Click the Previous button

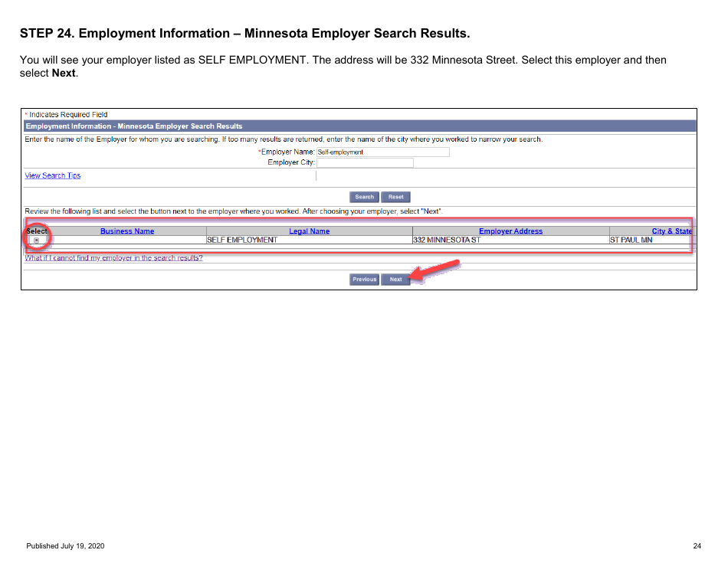tap(364, 279)
